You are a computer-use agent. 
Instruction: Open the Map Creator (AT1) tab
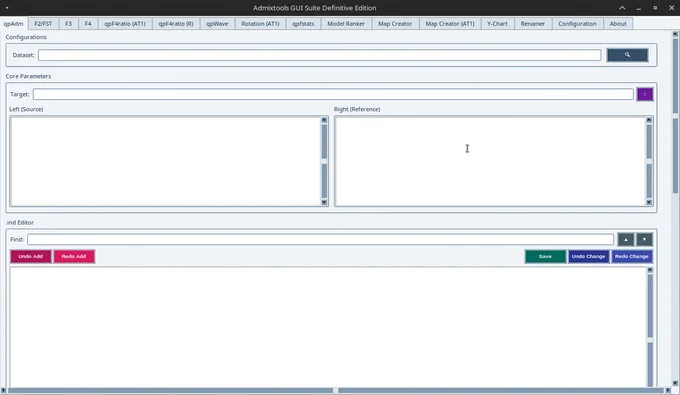pyautogui.click(x=450, y=24)
